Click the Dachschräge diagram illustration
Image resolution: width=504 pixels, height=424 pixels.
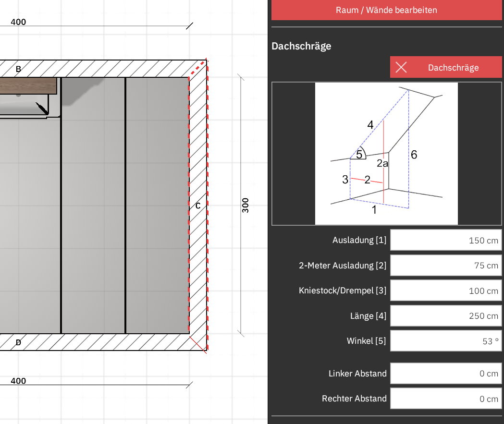[386, 154]
